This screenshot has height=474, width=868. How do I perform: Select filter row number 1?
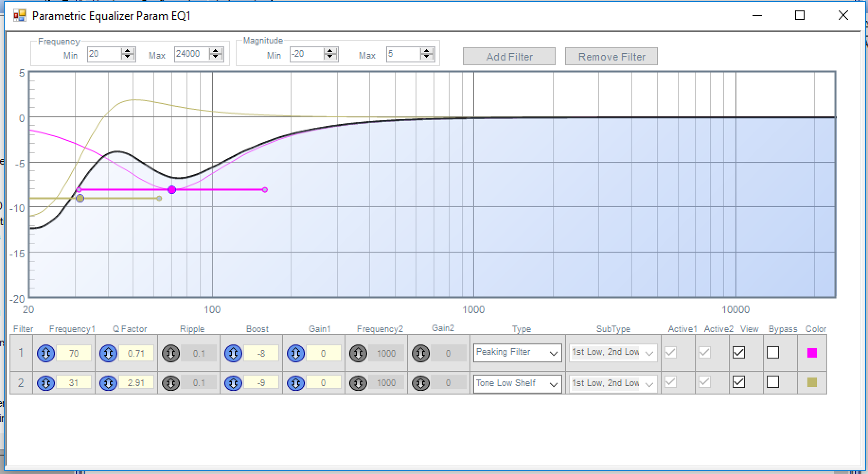(x=21, y=353)
